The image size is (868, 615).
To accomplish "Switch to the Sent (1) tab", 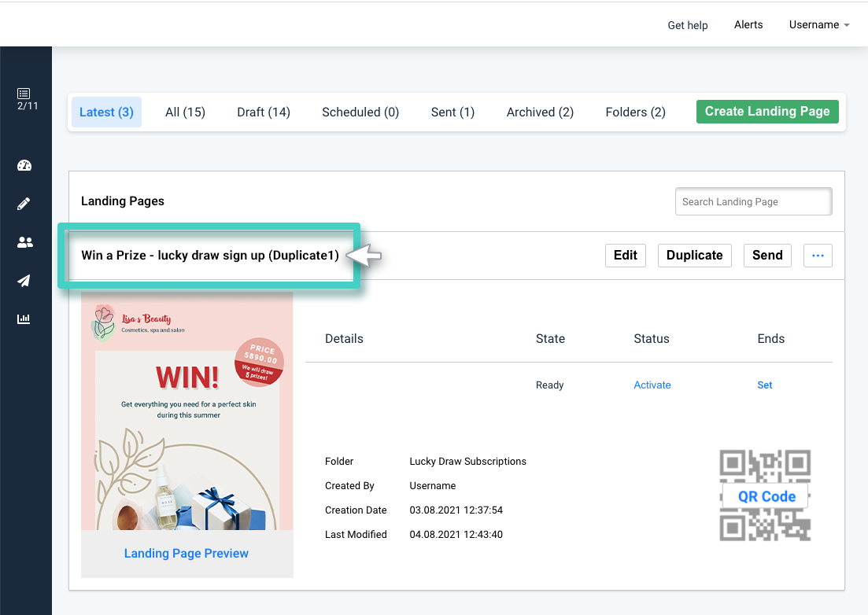I will click(x=452, y=112).
